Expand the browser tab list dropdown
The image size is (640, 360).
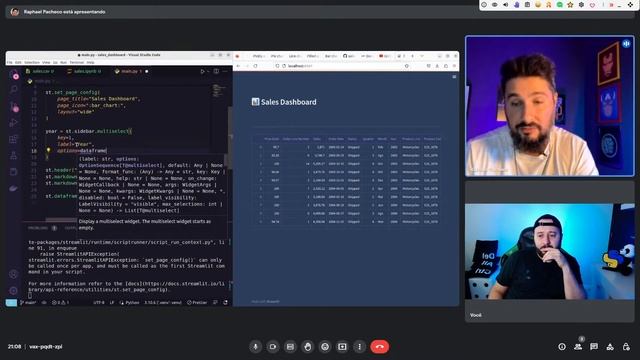[422, 56]
